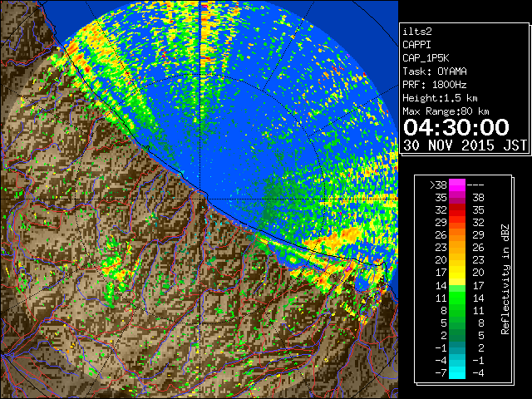Click the cyan -7 dBZ legend swatch
532x399 pixels.
[457, 372]
